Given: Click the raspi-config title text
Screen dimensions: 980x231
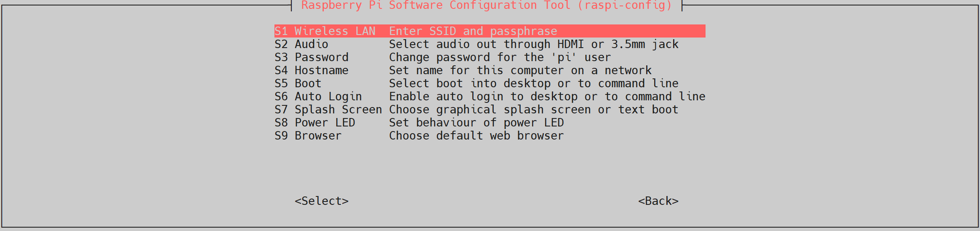Looking at the screenshot, I should point(486,5).
